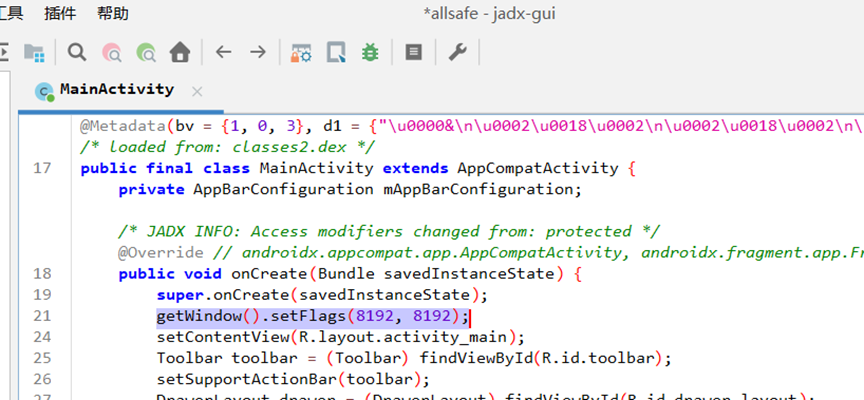Navigate forward with right arrow
The image size is (864, 400).
257,52
